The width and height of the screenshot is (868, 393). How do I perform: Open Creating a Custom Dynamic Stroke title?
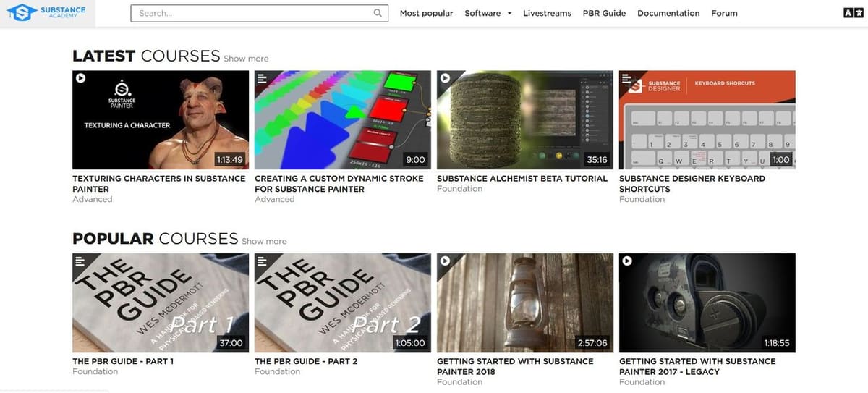[339, 183]
